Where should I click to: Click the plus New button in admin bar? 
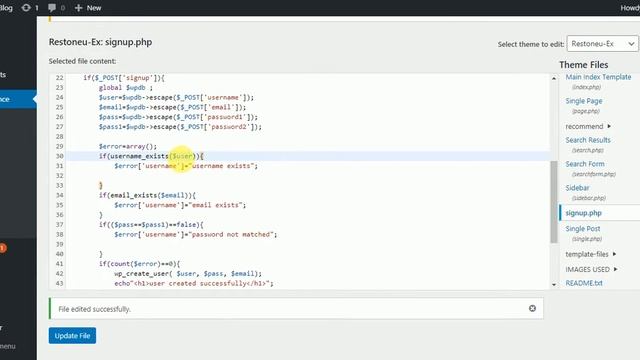coord(88,8)
